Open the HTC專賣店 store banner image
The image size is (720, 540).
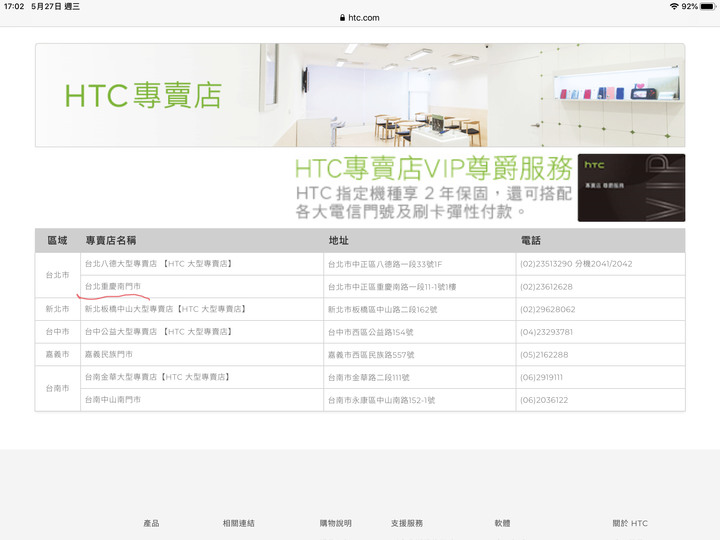pos(360,96)
